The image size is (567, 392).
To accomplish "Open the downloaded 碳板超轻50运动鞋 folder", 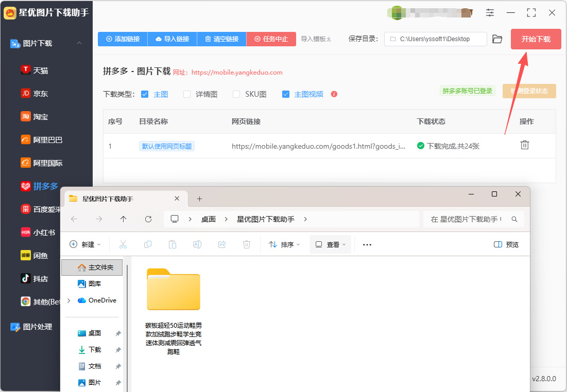I will coord(174,311).
